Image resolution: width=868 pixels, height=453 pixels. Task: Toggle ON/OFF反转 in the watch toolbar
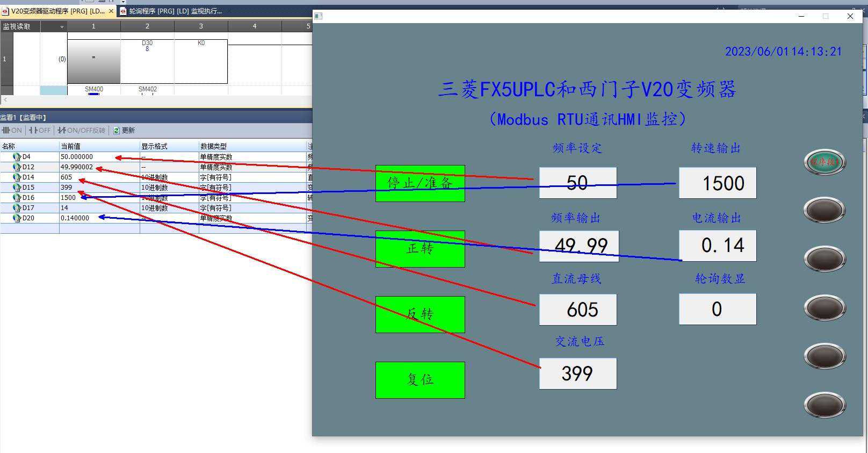tap(62, 131)
